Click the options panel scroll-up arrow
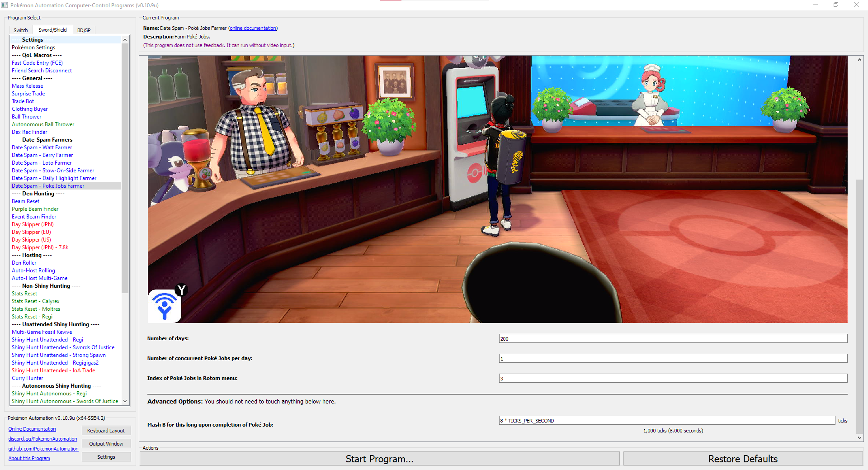Screen dimensions: 868x470 (x=859, y=60)
